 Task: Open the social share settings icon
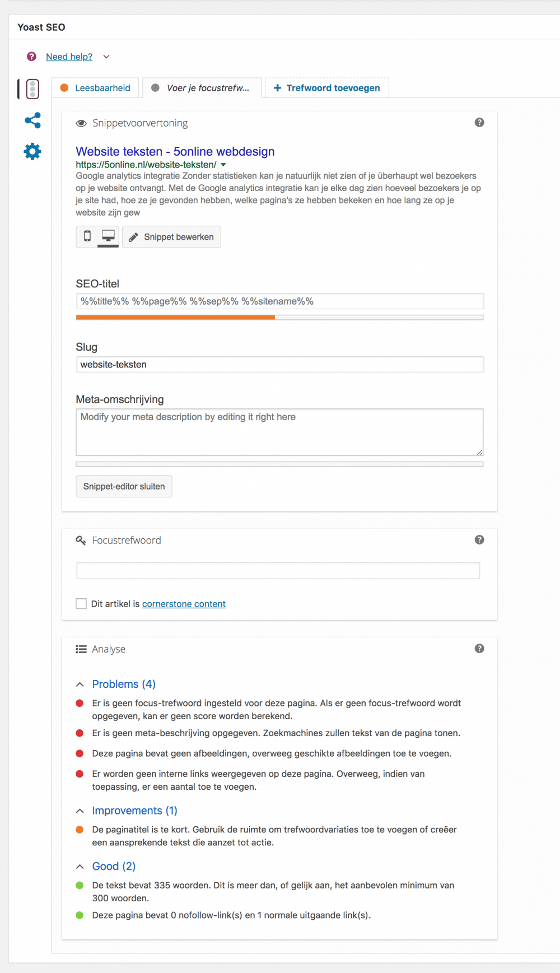click(x=32, y=120)
